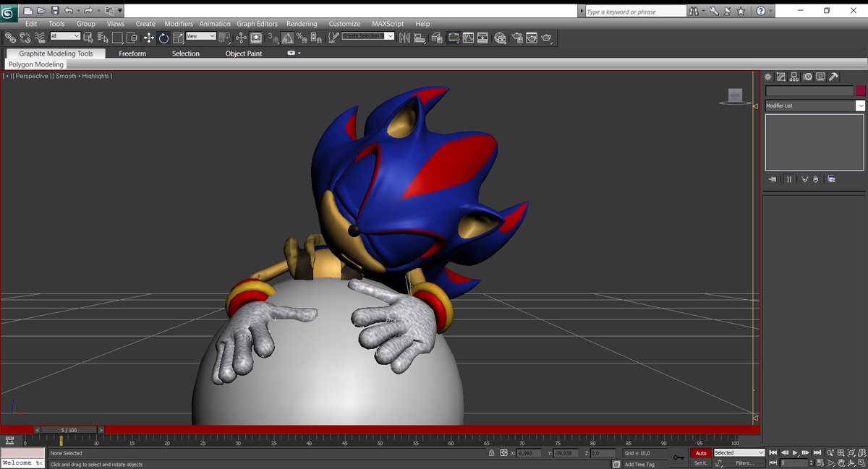Click the Play Animation button
The width and height of the screenshot is (868, 469).
pos(795,452)
